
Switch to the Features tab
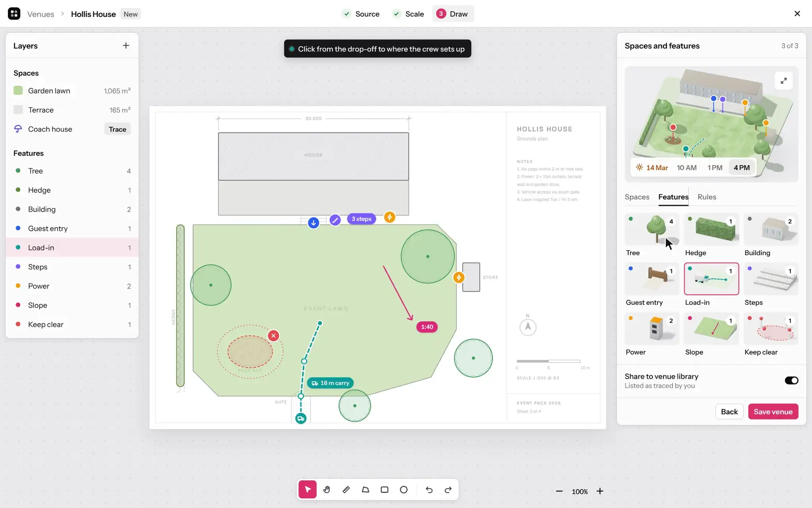pyautogui.click(x=673, y=197)
